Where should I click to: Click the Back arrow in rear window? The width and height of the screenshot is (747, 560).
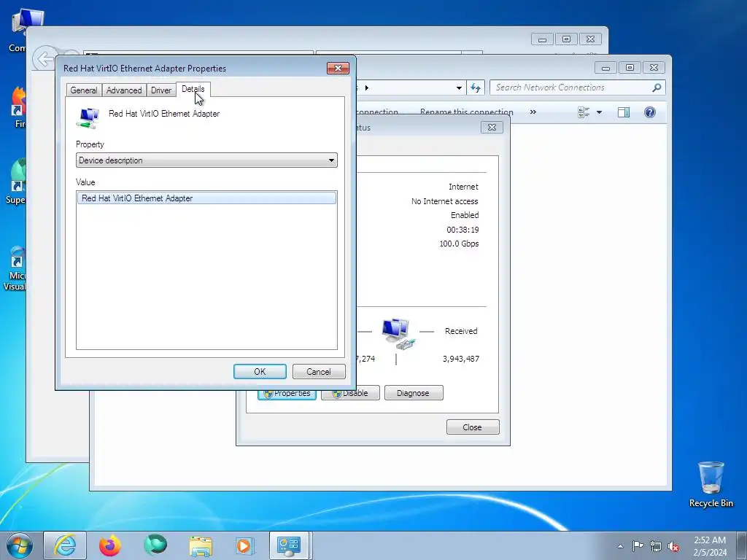[44, 60]
